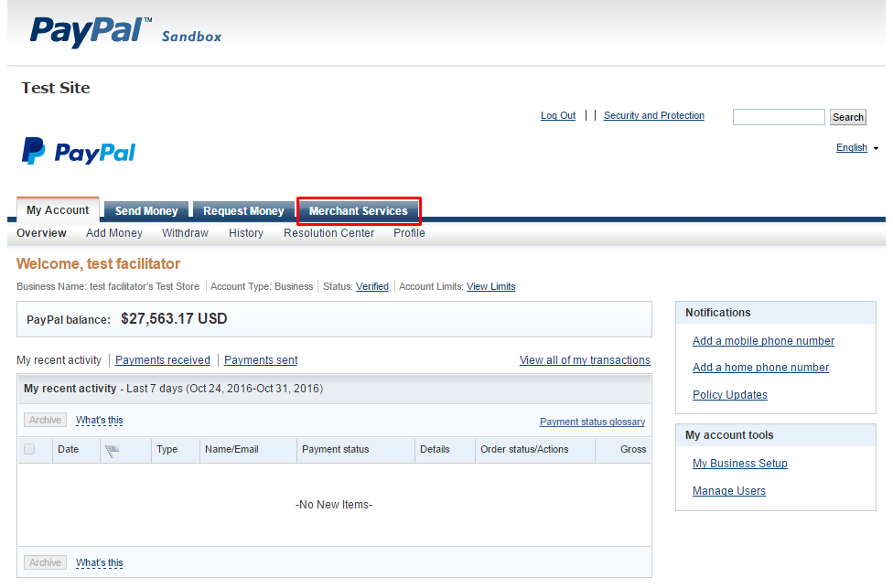893x588 pixels.
Task: Click the flag column icon in activity table
Action: (x=113, y=451)
